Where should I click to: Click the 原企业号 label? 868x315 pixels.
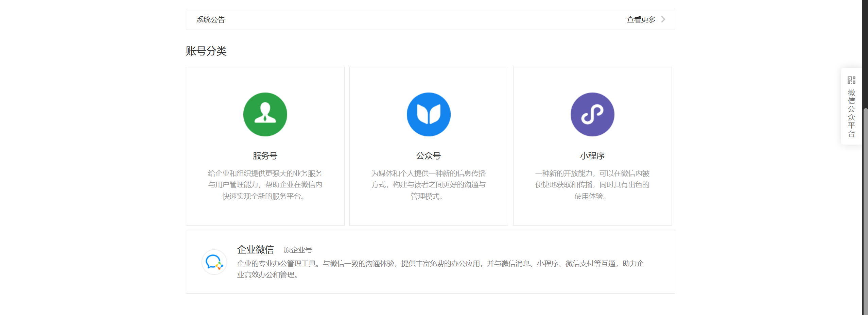[x=298, y=250]
